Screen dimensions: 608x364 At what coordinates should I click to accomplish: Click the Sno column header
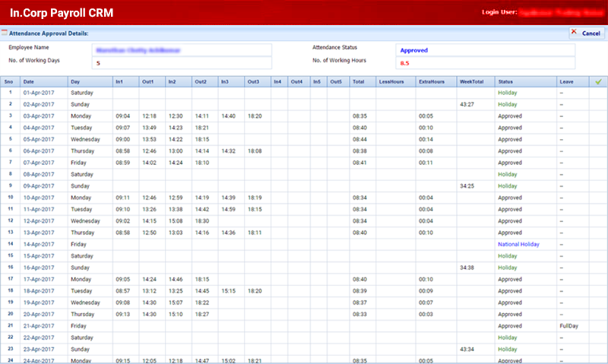coord(10,82)
